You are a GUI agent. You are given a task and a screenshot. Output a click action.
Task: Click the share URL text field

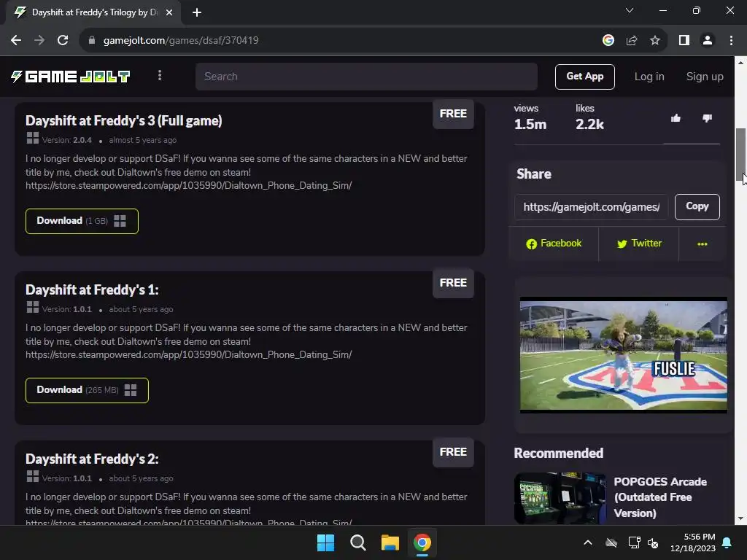(x=591, y=207)
